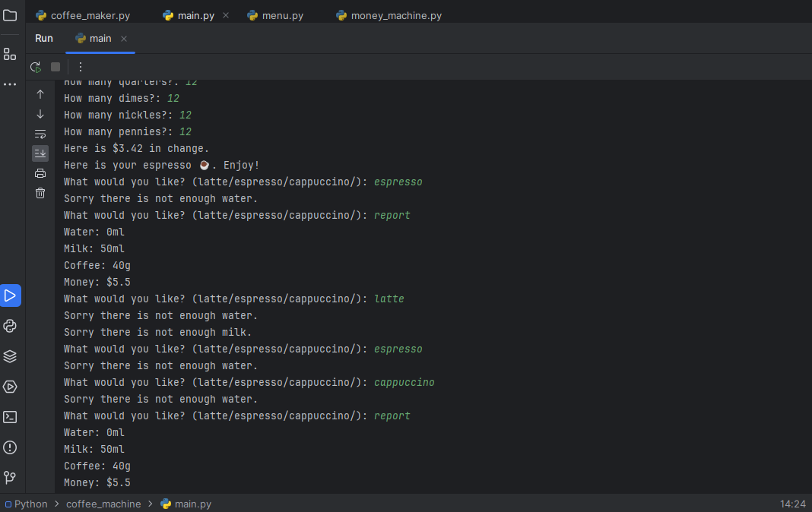Clear all console output with trash icon

coord(40,193)
